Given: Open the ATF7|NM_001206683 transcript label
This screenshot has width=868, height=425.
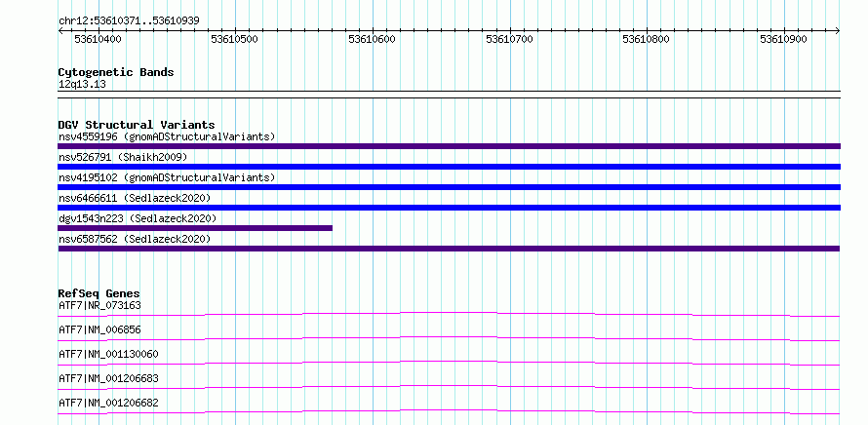Looking at the screenshot, I should point(108,378).
